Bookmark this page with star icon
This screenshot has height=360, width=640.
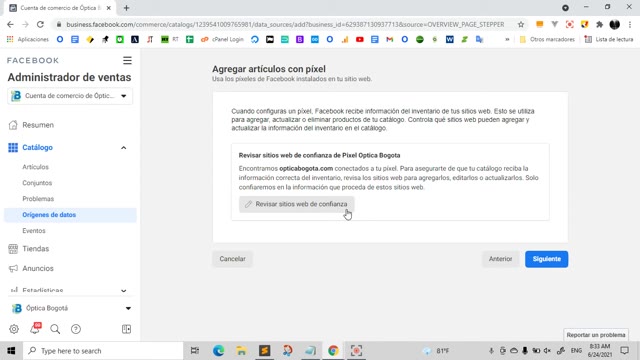[521, 24]
